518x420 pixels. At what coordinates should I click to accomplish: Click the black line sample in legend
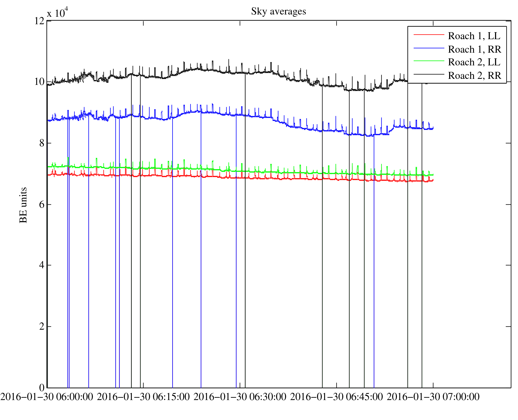[429, 74]
